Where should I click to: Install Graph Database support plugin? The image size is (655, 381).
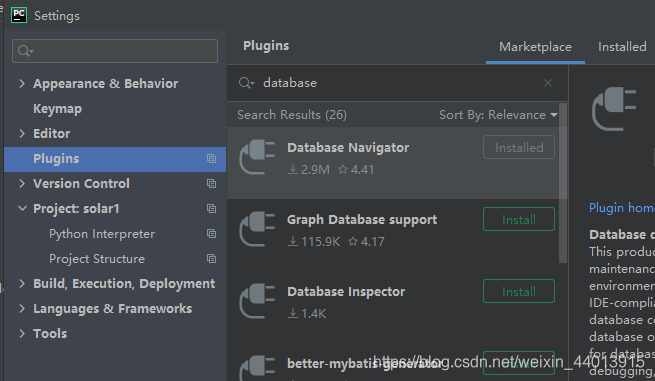point(519,219)
